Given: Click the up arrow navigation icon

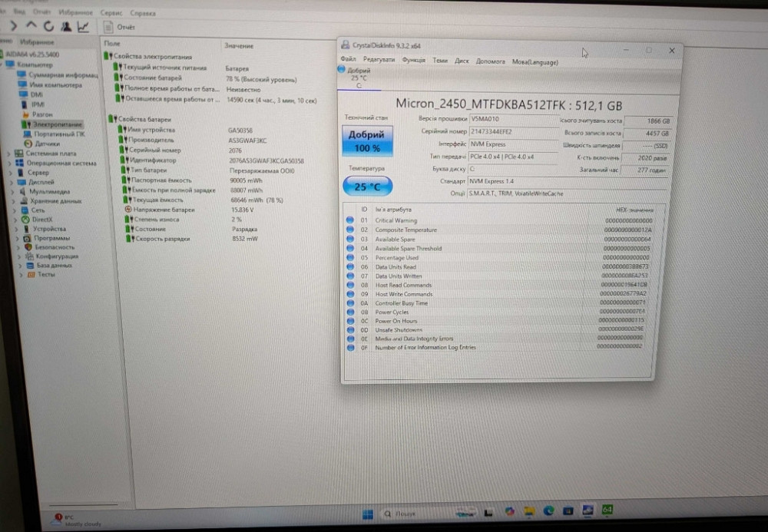Looking at the screenshot, I should [x=32, y=27].
